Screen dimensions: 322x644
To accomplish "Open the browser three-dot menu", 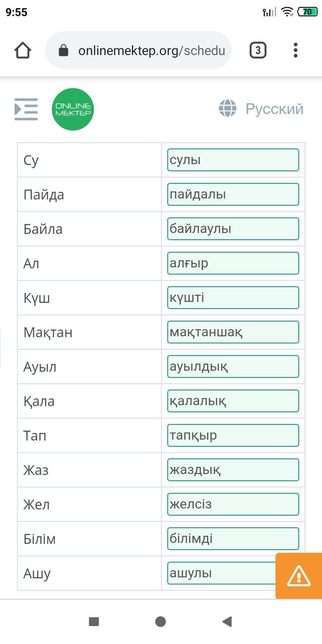I will [296, 50].
